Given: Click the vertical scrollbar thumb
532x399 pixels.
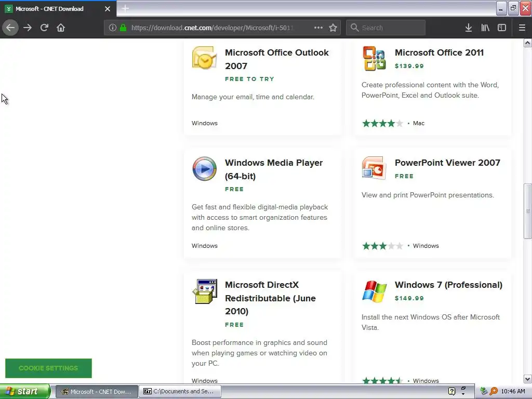Looking at the screenshot, I should pyautogui.click(x=528, y=211).
